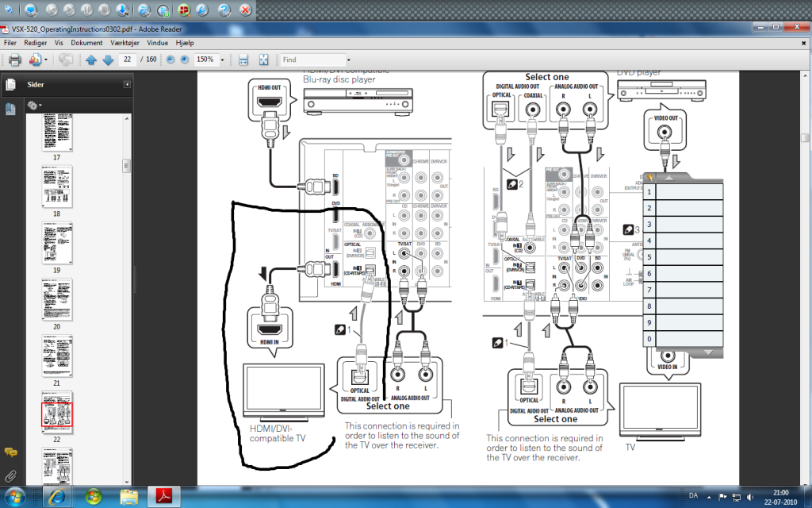The width and height of the screenshot is (812, 508).
Task: Click the fit-one-full-page icon
Action: pyautogui.click(x=263, y=60)
